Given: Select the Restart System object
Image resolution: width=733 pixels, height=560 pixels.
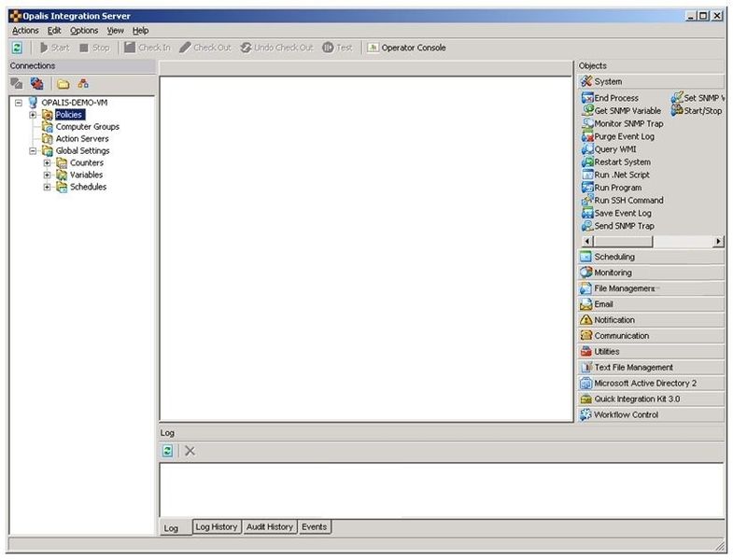Looking at the screenshot, I should point(616,161).
